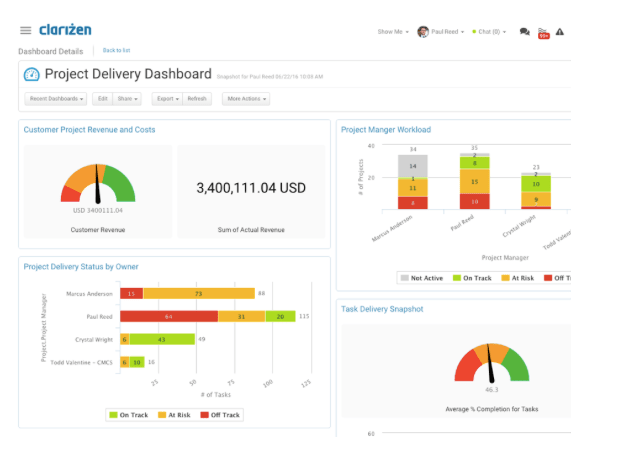Click the Sum of Actual Revenue caption
The height and width of the screenshot is (469, 624).
pos(251,230)
